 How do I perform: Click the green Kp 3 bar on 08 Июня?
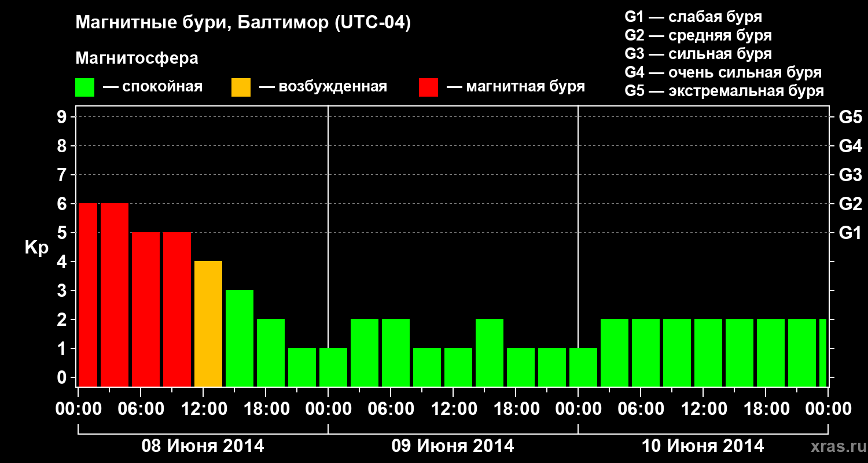click(x=240, y=339)
